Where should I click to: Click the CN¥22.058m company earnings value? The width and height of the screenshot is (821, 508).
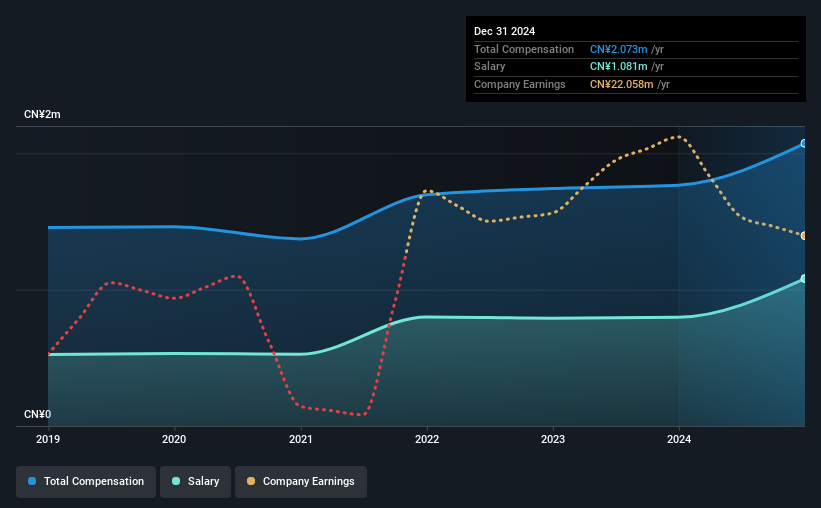point(622,84)
